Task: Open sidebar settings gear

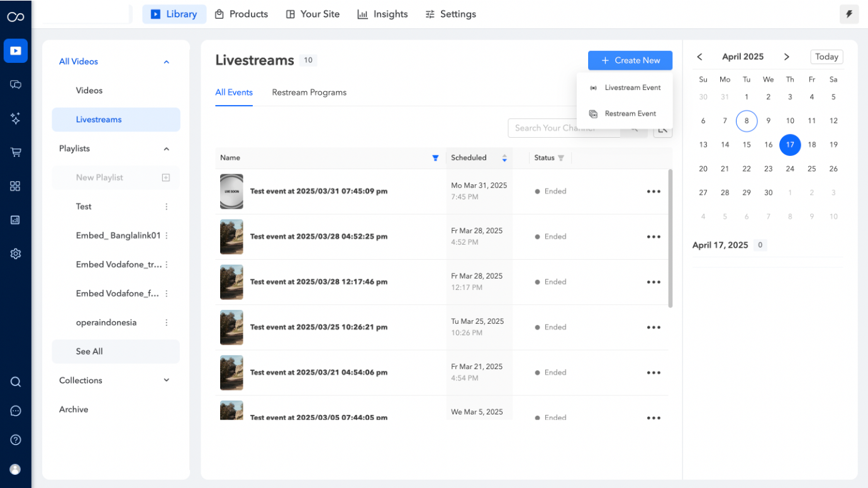Action: point(15,253)
